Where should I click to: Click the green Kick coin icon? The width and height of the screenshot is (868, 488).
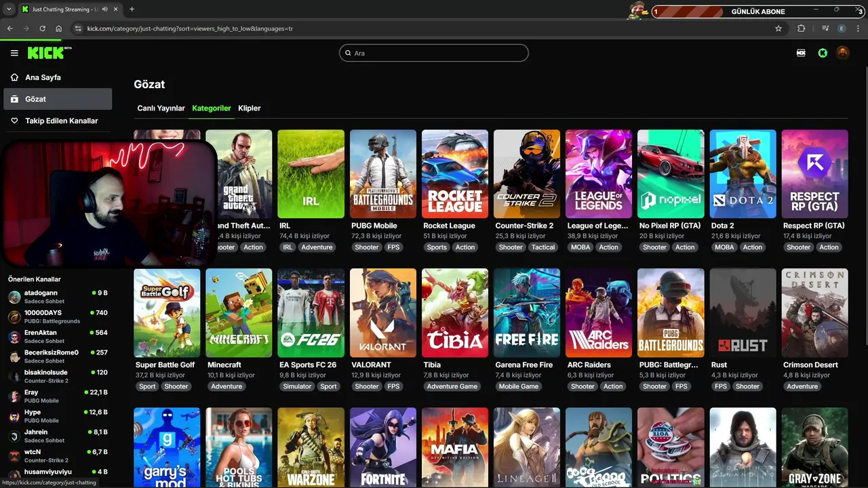tap(823, 53)
